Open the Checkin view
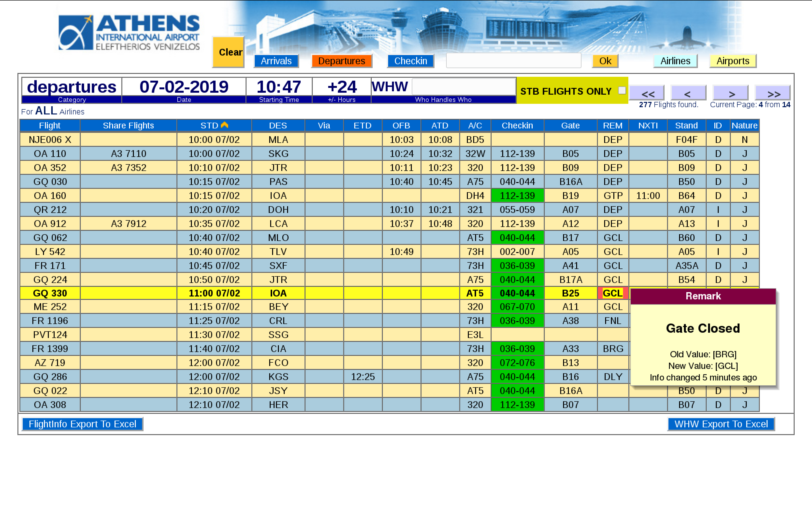The image size is (812, 507). (x=410, y=61)
